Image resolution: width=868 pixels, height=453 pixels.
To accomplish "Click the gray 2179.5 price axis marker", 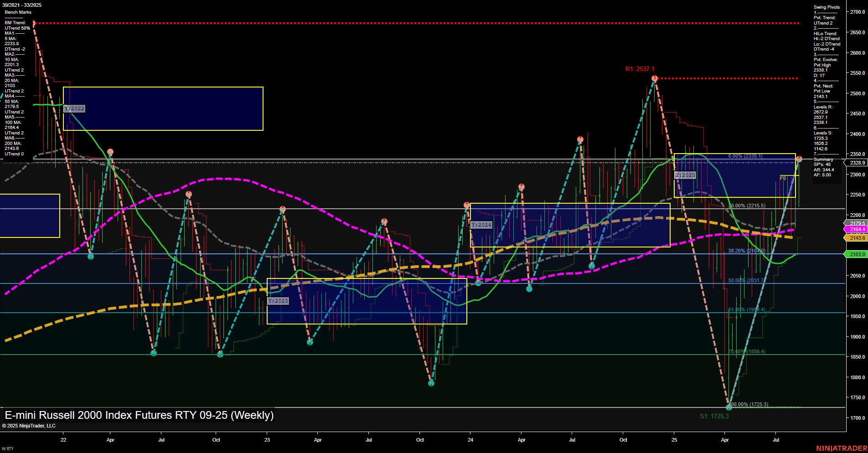I will click(x=856, y=223).
